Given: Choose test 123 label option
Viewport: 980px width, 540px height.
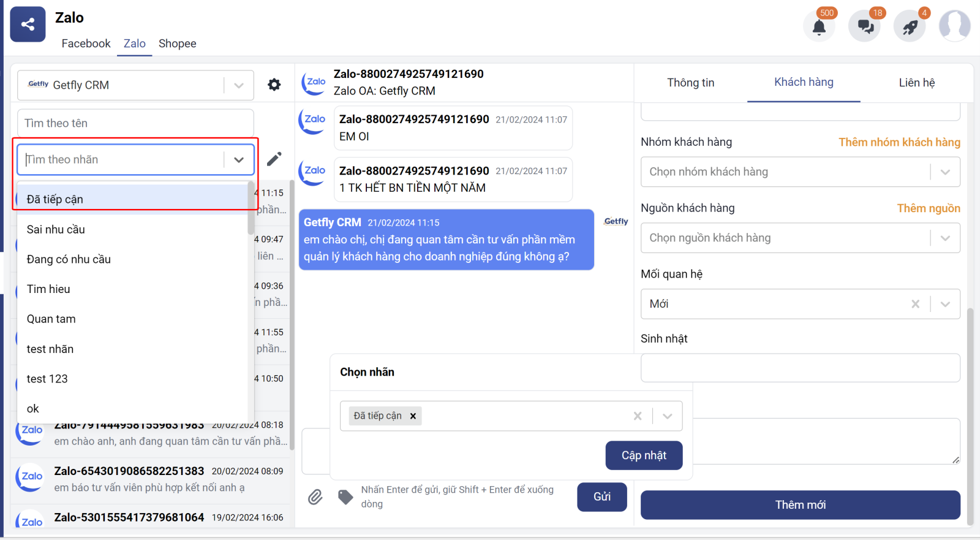Looking at the screenshot, I should 133,379.
